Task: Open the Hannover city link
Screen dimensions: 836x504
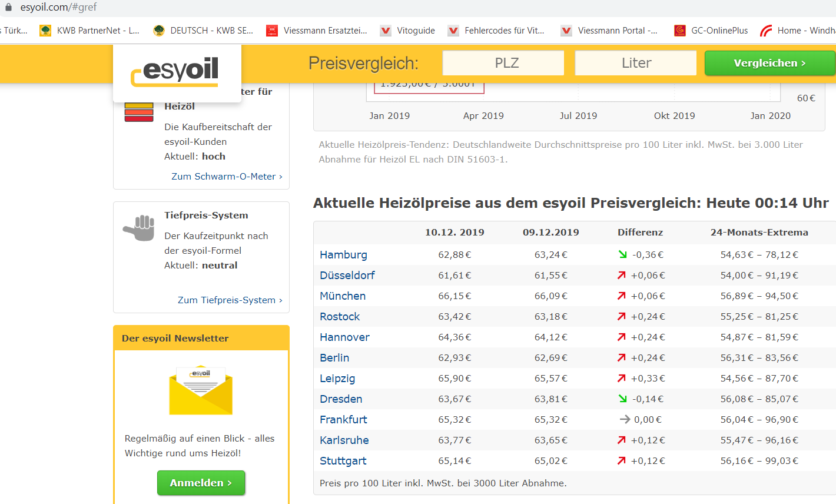Action: click(344, 337)
